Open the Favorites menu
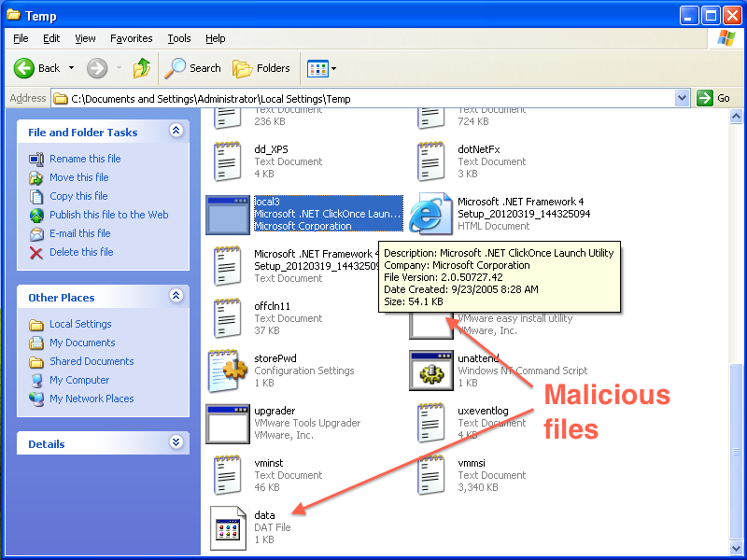The height and width of the screenshot is (560, 747). coord(131,38)
